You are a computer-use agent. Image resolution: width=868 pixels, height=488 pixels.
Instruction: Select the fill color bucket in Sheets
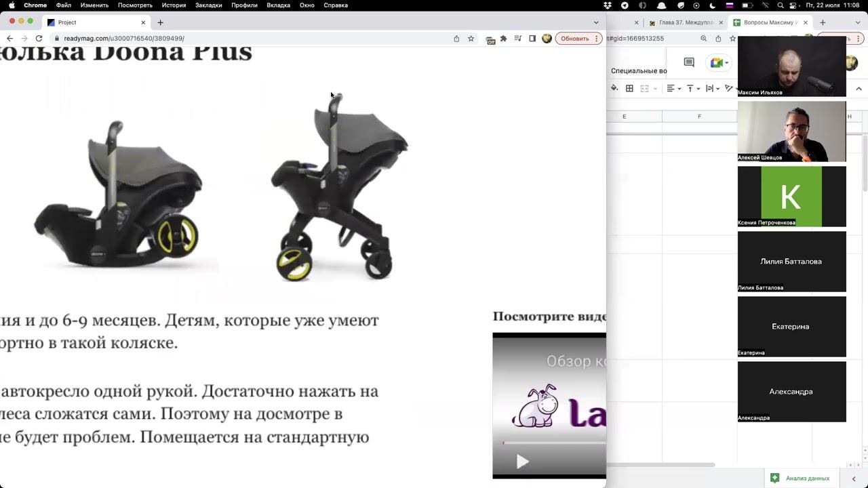[x=614, y=88]
